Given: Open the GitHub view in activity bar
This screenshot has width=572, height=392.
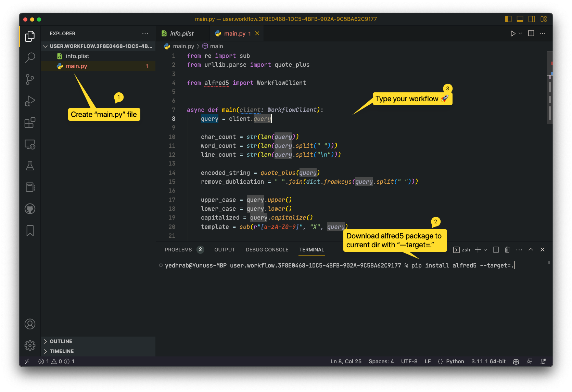Looking at the screenshot, I should tap(30, 209).
